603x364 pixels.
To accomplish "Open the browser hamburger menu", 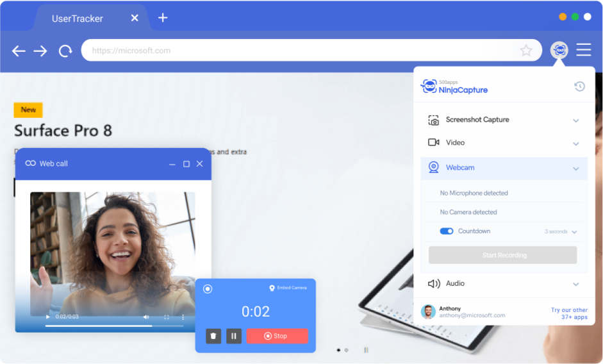I will pos(583,50).
